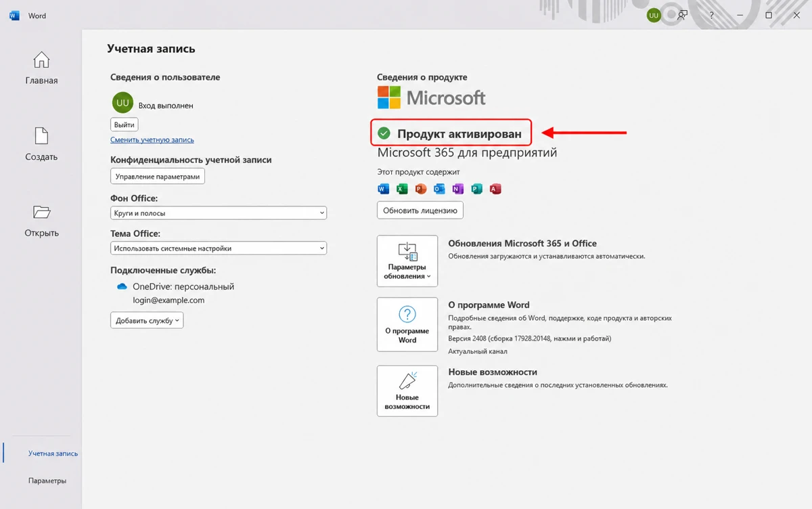Expand the Тема Office dropdown
Image resolution: width=812 pixels, height=509 pixels.
[219, 248]
